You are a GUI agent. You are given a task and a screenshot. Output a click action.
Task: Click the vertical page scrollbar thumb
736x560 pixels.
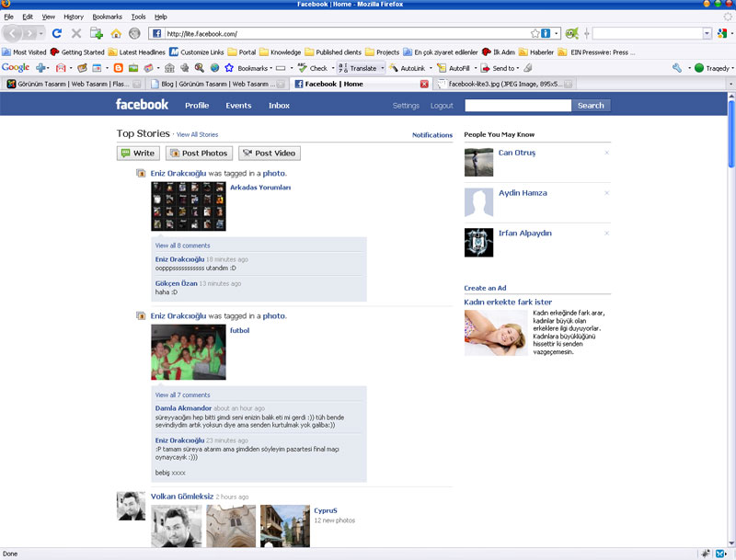[730, 133]
